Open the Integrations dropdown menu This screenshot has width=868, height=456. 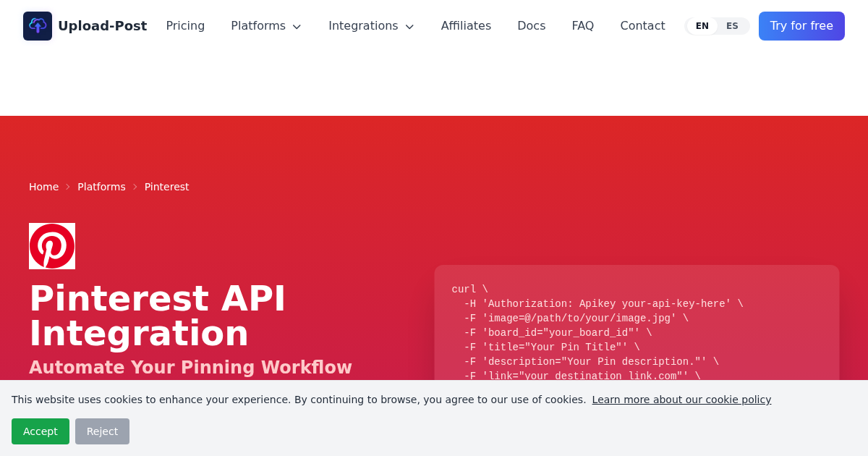tap(371, 25)
